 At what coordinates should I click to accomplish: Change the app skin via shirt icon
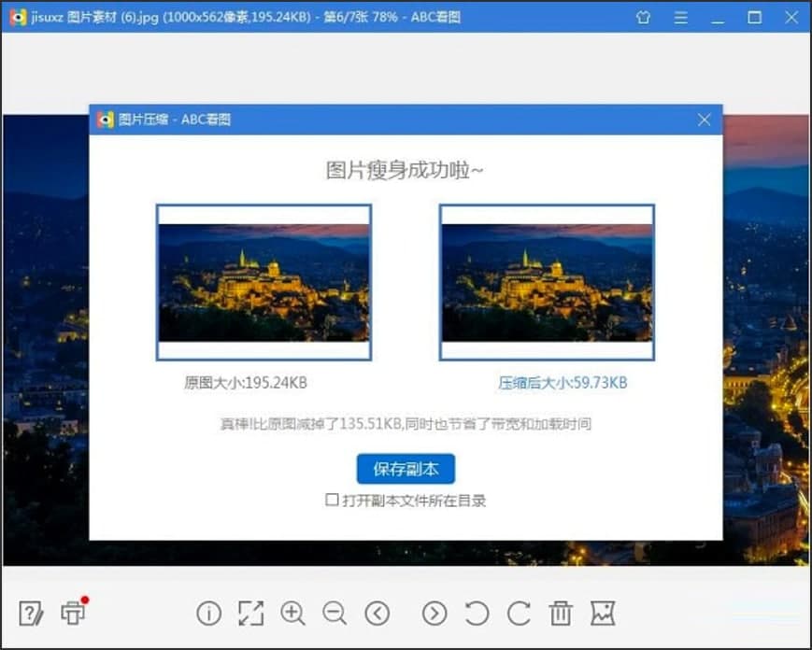(x=642, y=17)
